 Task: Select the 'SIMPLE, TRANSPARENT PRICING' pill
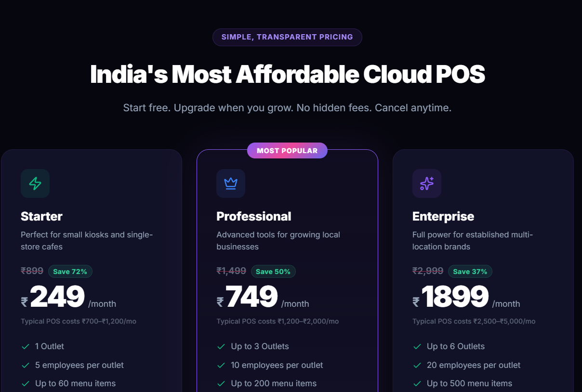287,37
